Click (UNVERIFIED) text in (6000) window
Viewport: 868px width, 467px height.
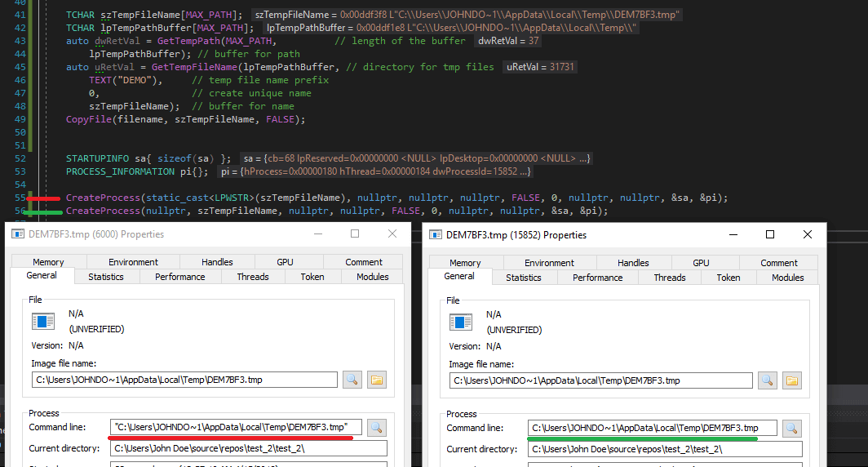click(96, 329)
